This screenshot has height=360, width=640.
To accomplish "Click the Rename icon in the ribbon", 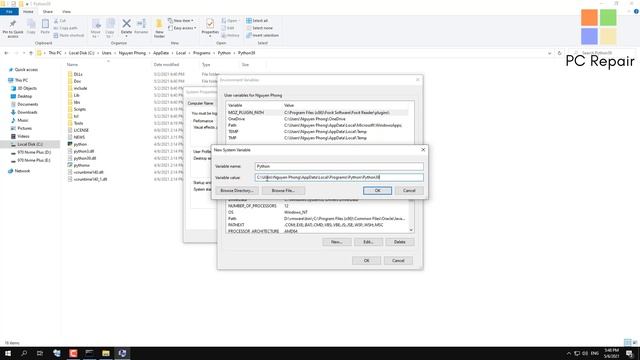I will (x=141, y=27).
